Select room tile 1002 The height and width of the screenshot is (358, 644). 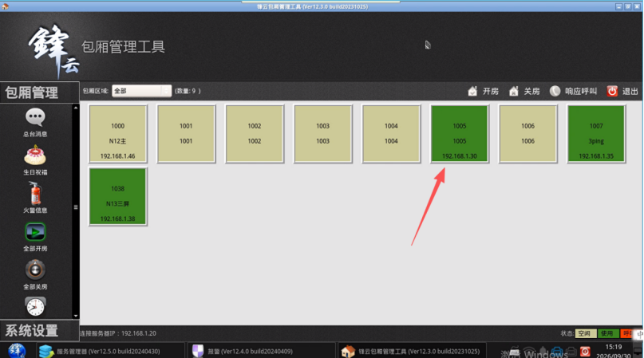click(255, 134)
